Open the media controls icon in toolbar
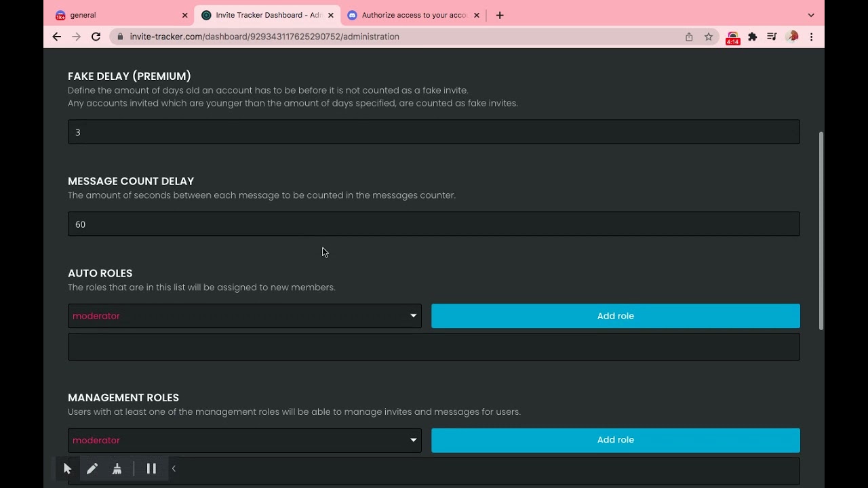Viewport: 868px width, 488px height. pyautogui.click(x=772, y=37)
